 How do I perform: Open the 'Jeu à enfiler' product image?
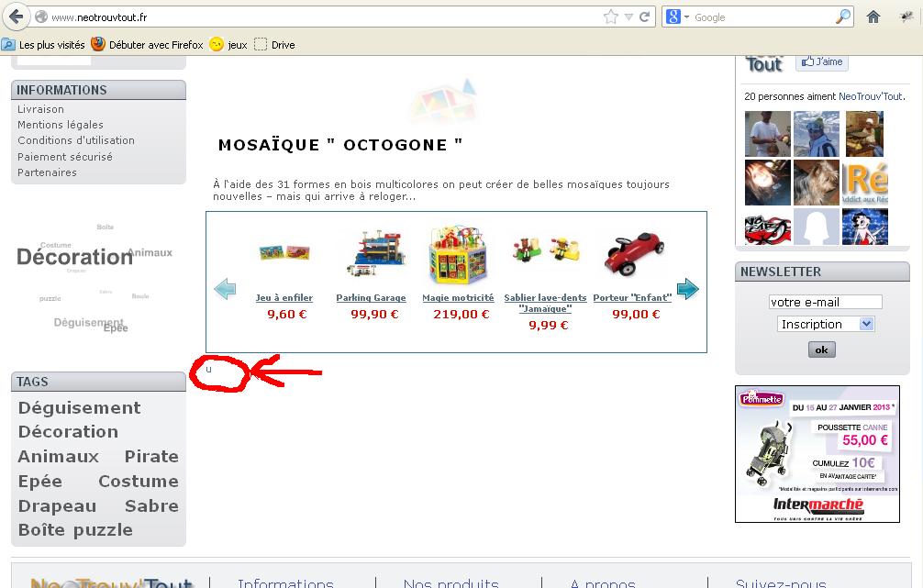click(284, 252)
